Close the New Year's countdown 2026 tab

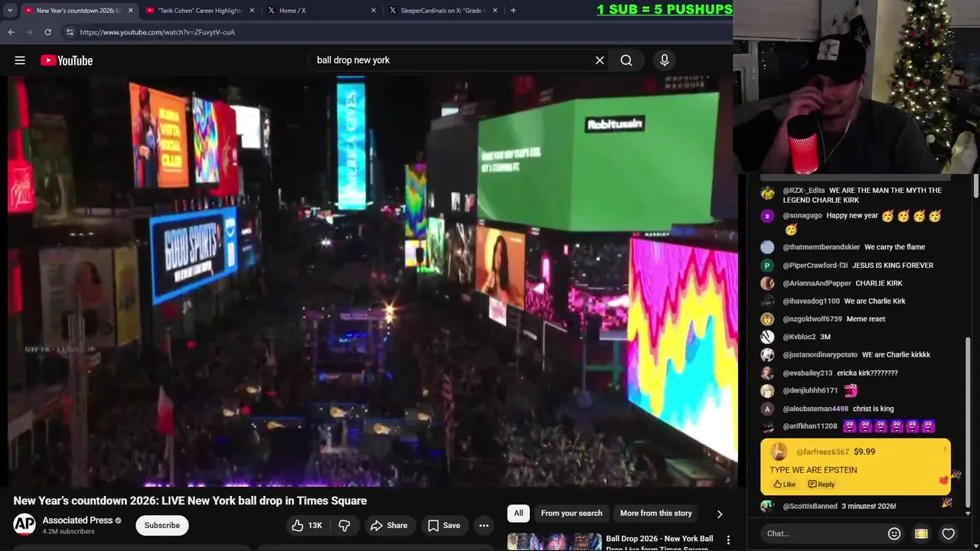(130, 11)
